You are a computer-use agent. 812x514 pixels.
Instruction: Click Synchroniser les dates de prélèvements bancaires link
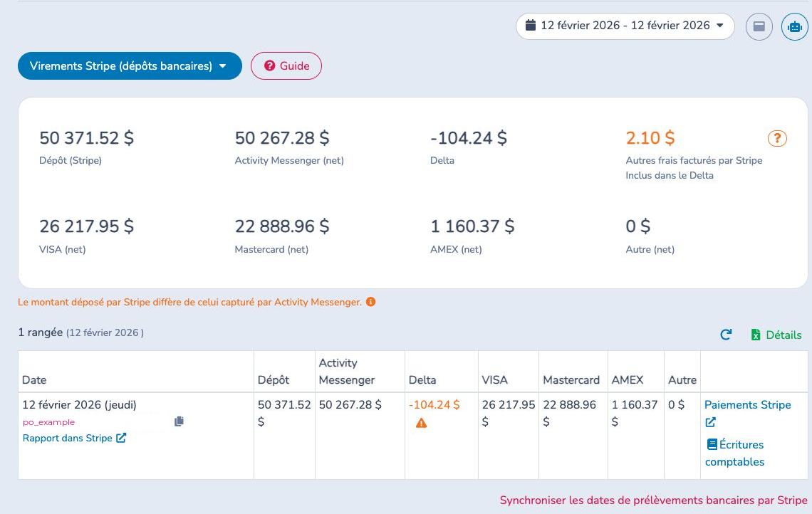(654, 500)
